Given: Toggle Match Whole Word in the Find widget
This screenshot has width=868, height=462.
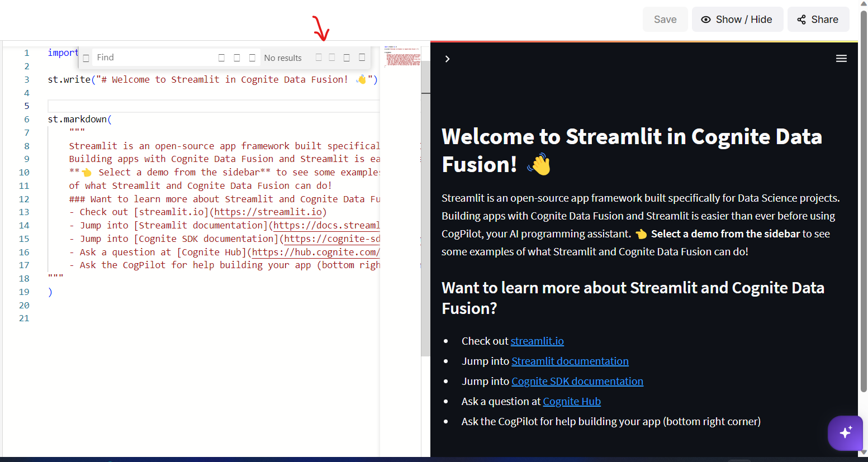Looking at the screenshot, I should [237, 58].
